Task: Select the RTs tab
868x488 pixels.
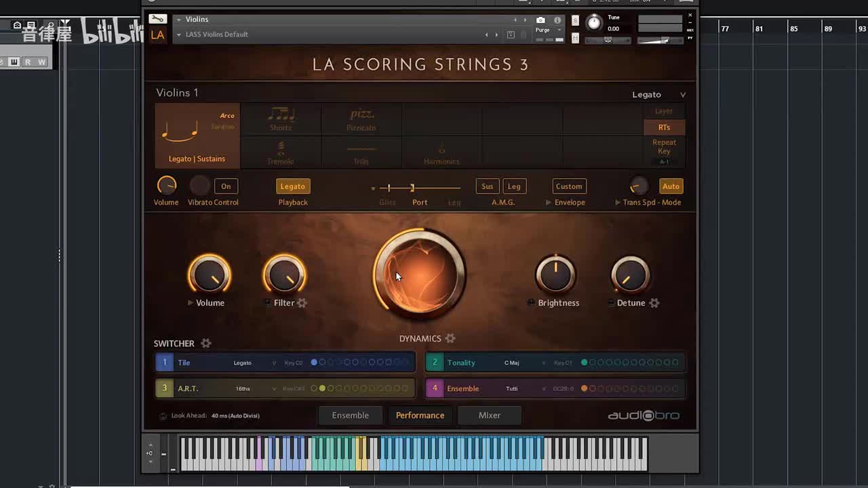Action: click(x=664, y=127)
